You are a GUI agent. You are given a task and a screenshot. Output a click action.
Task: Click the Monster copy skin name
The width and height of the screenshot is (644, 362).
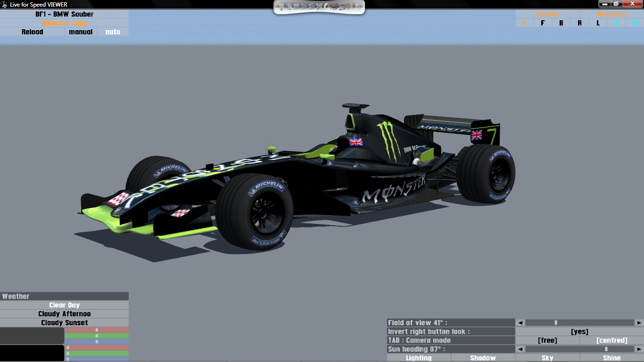(65, 23)
